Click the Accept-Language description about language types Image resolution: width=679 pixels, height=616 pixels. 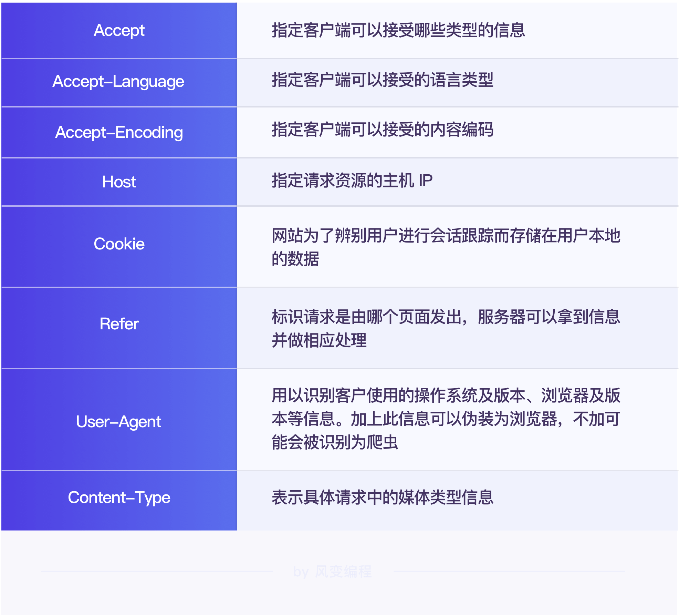(x=383, y=80)
